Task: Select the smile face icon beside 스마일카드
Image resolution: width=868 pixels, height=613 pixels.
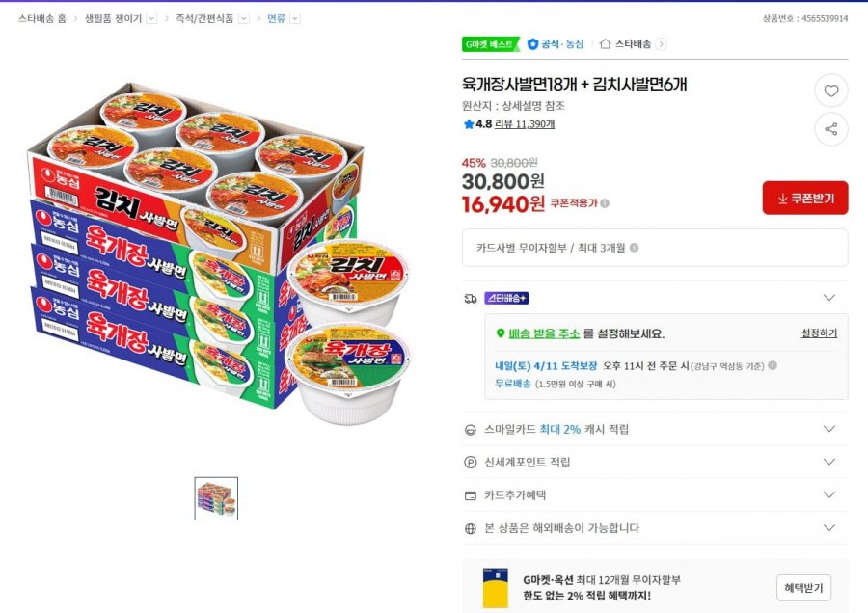Action: pos(469,428)
